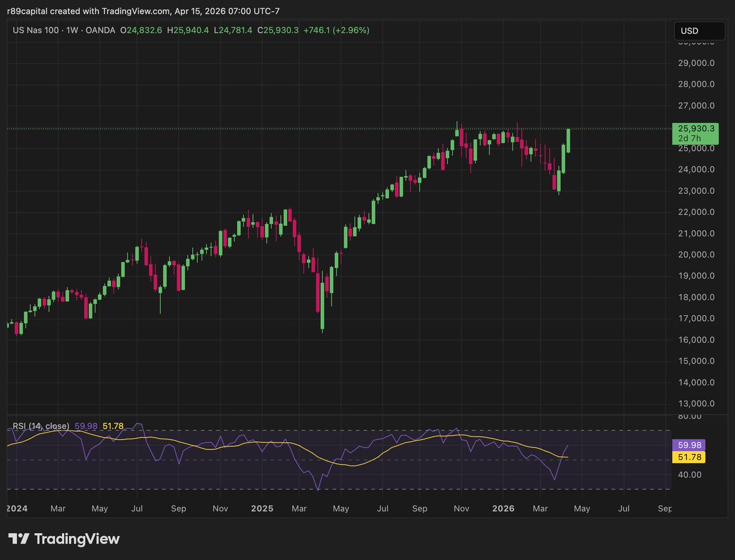Click the 29,000.0 price axis label
735x560 pixels.
coord(698,63)
